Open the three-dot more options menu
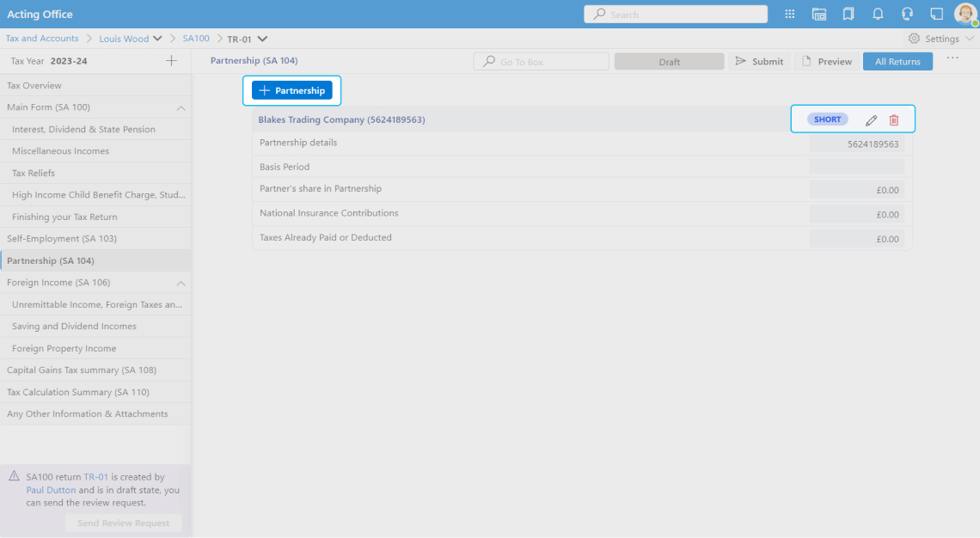 point(952,58)
